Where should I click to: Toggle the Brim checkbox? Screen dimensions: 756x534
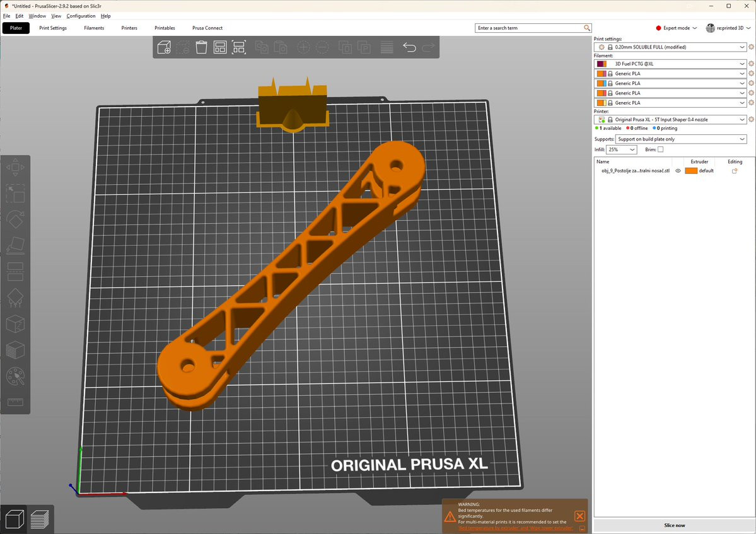tap(661, 149)
